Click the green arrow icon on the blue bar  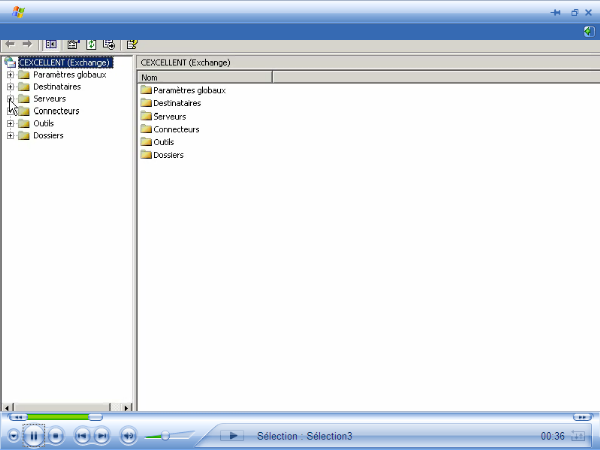(x=589, y=31)
